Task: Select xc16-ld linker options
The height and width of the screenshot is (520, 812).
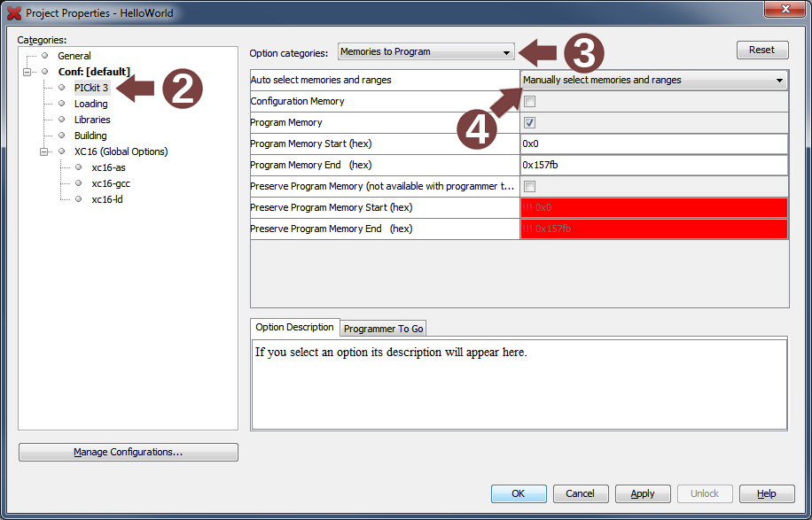Action: 106,199
